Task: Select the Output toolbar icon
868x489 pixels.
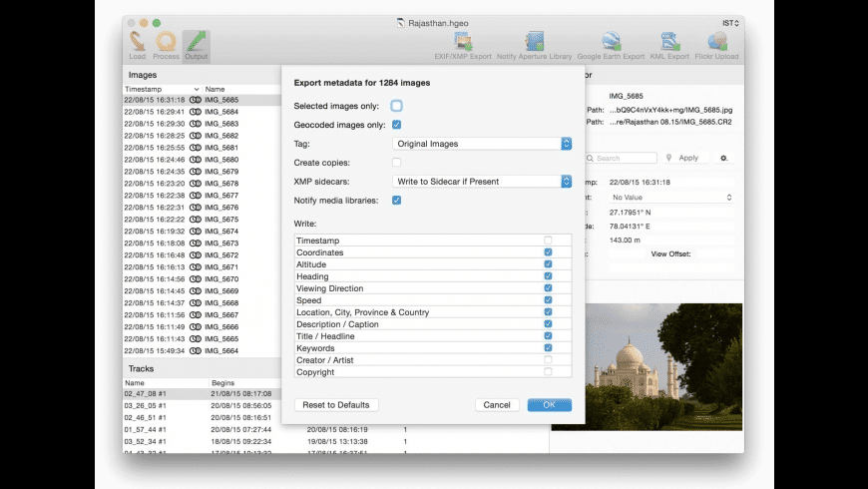Action: [x=196, y=44]
